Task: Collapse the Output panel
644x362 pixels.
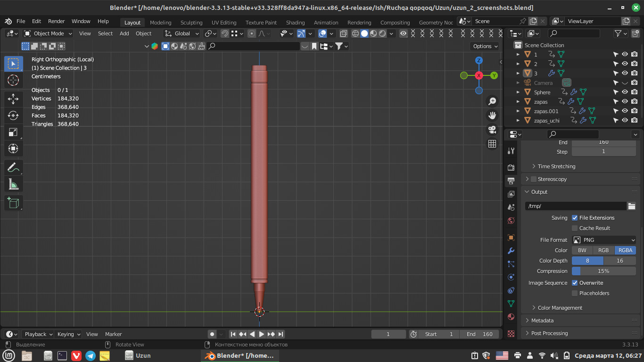Action: [539, 192]
